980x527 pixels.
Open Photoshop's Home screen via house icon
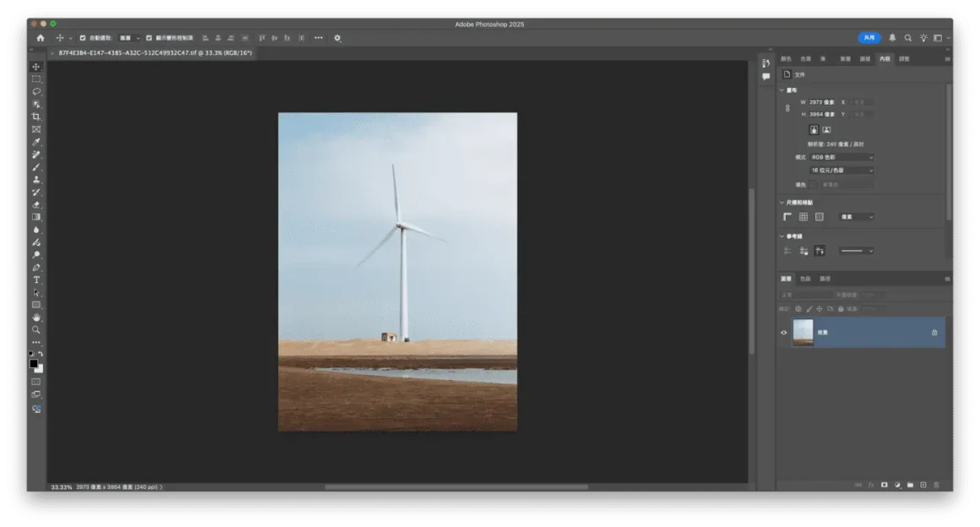[40, 38]
